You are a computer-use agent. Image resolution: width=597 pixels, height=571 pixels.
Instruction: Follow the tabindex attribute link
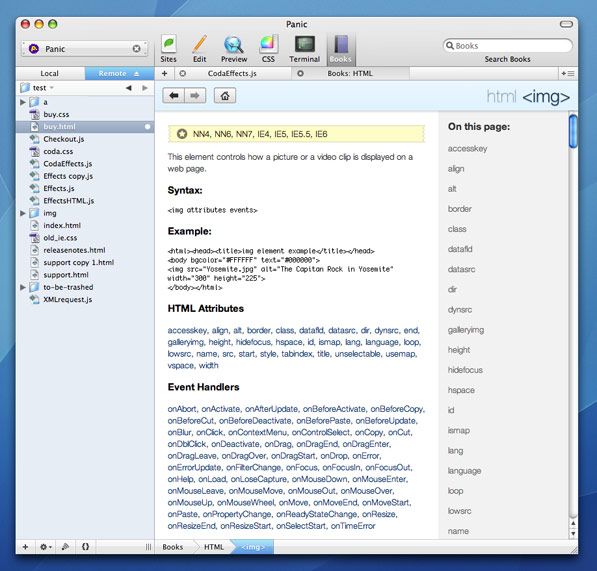(297, 354)
